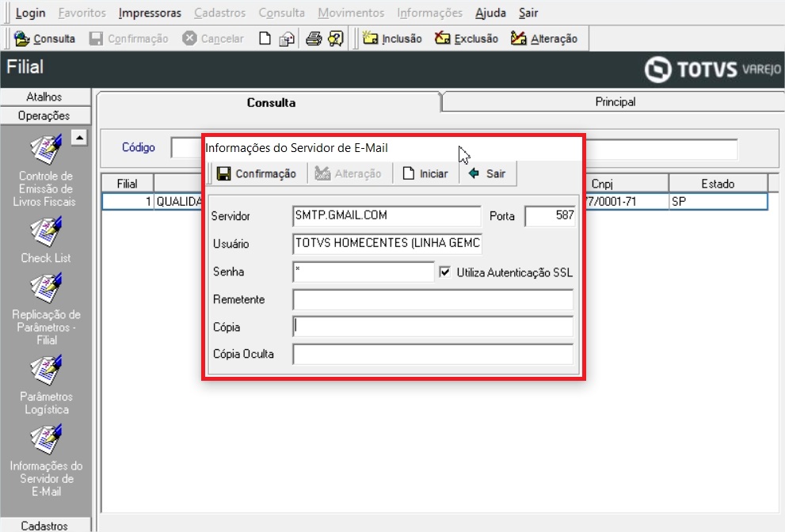
Task: Click the Consulta toolbar button
Action: coord(44,39)
